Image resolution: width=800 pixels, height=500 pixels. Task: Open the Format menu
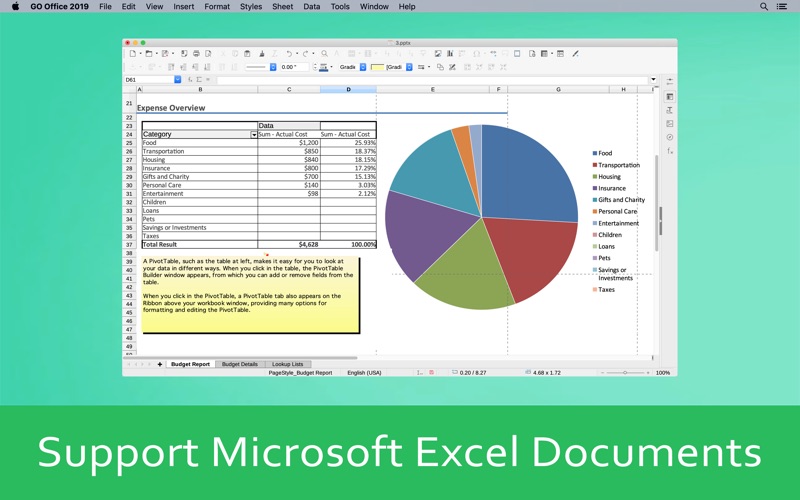coord(217,7)
